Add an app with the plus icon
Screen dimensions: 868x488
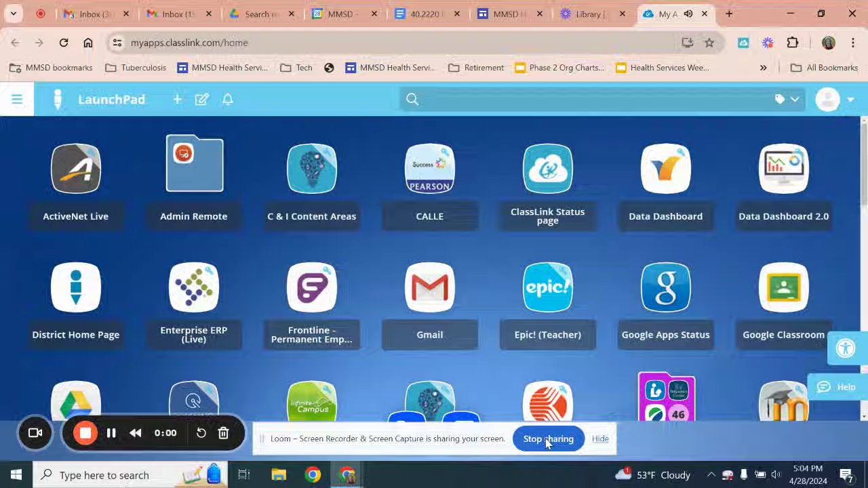pyautogui.click(x=177, y=100)
